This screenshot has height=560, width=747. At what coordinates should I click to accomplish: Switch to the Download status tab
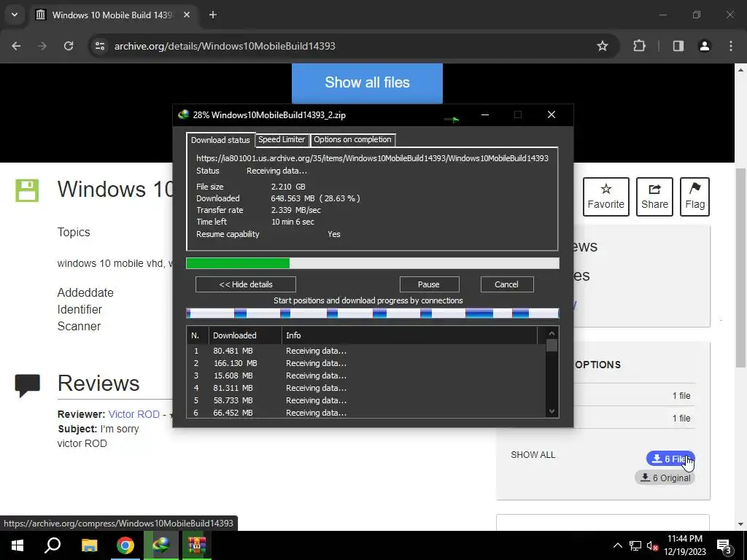click(x=220, y=140)
